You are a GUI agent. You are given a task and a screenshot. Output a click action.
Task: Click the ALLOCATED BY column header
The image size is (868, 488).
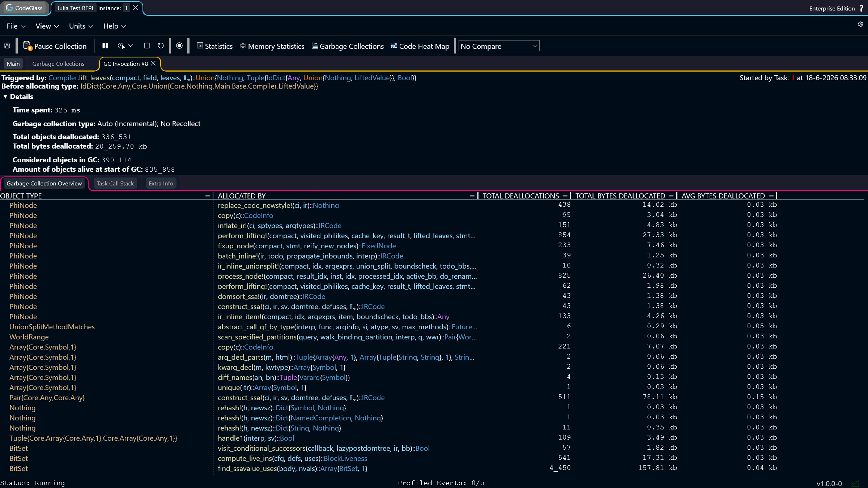pos(242,196)
